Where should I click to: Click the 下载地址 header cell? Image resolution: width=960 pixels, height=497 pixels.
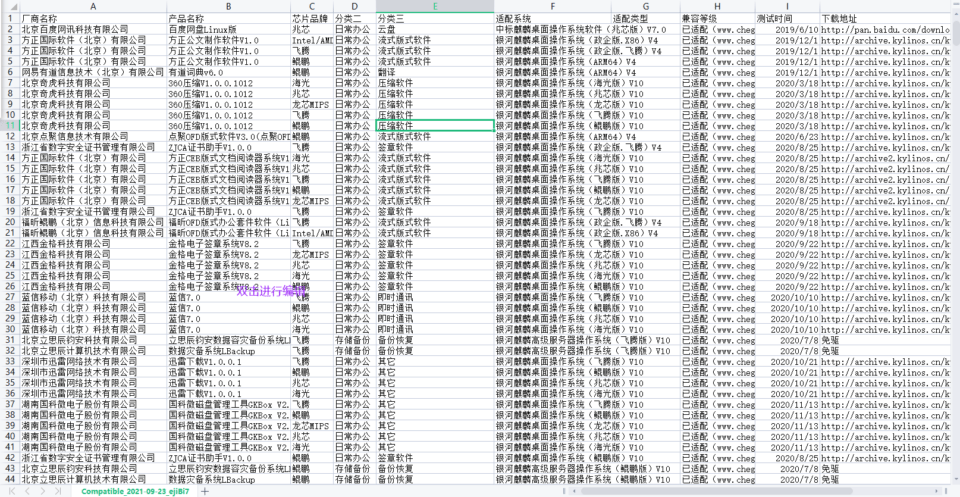pyautogui.click(x=885, y=19)
